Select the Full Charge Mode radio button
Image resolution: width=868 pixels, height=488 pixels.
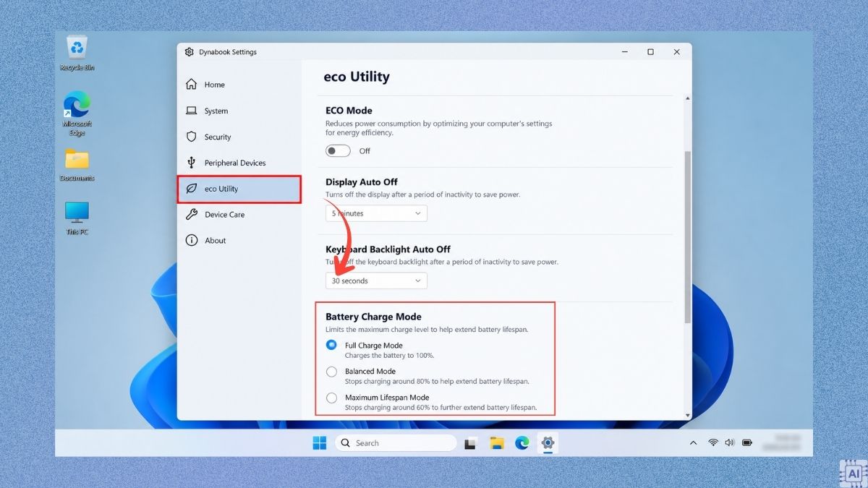click(331, 346)
